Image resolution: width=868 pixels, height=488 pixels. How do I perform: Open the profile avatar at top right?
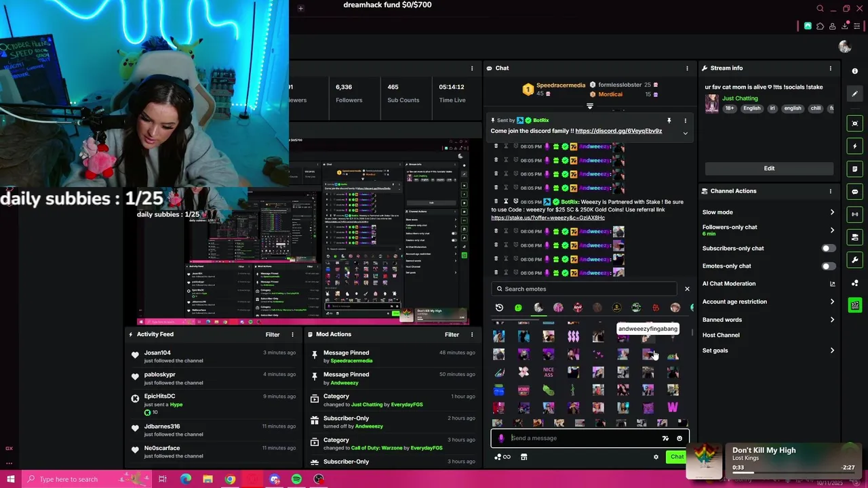(845, 47)
